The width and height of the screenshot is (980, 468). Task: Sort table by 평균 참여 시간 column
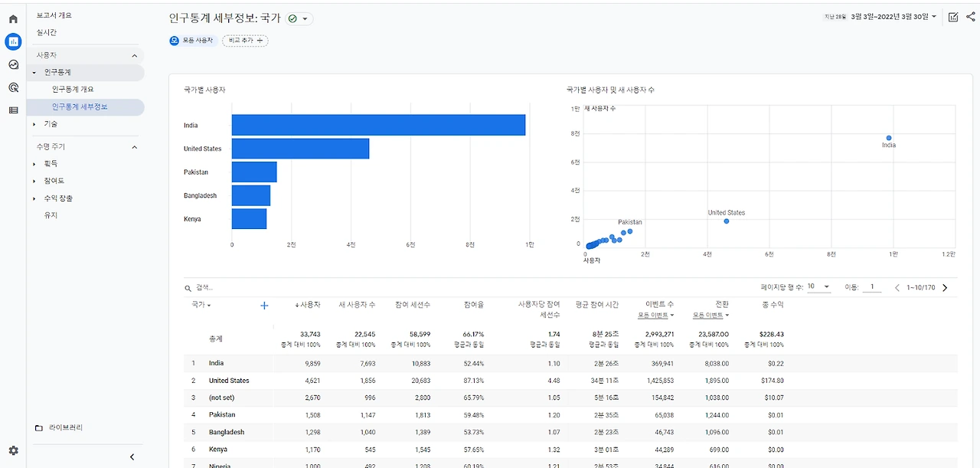pos(598,305)
